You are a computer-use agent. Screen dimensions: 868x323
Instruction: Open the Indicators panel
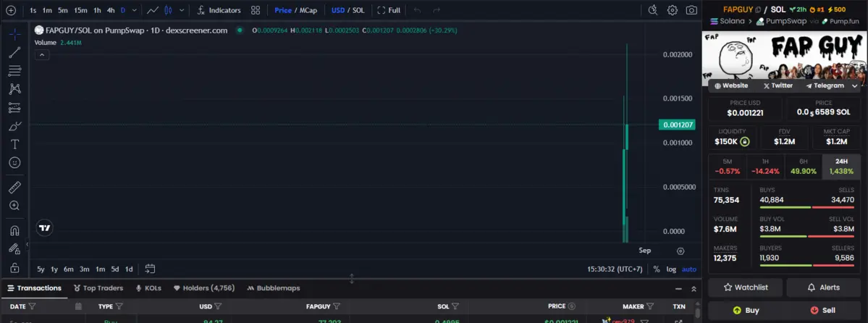click(x=219, y=10)
